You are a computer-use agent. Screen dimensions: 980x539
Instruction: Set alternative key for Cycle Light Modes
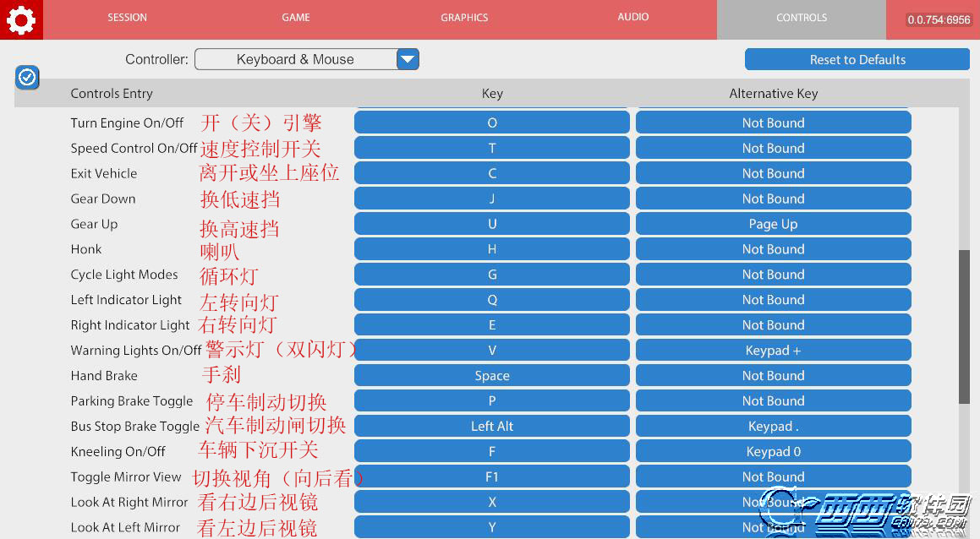(x=773, y=275)
